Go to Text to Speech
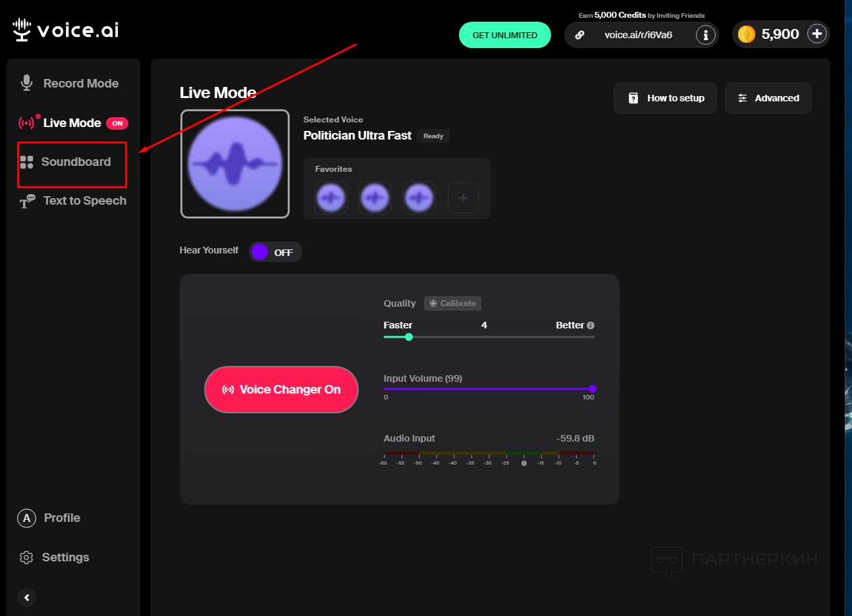 (x=73, y=201)
